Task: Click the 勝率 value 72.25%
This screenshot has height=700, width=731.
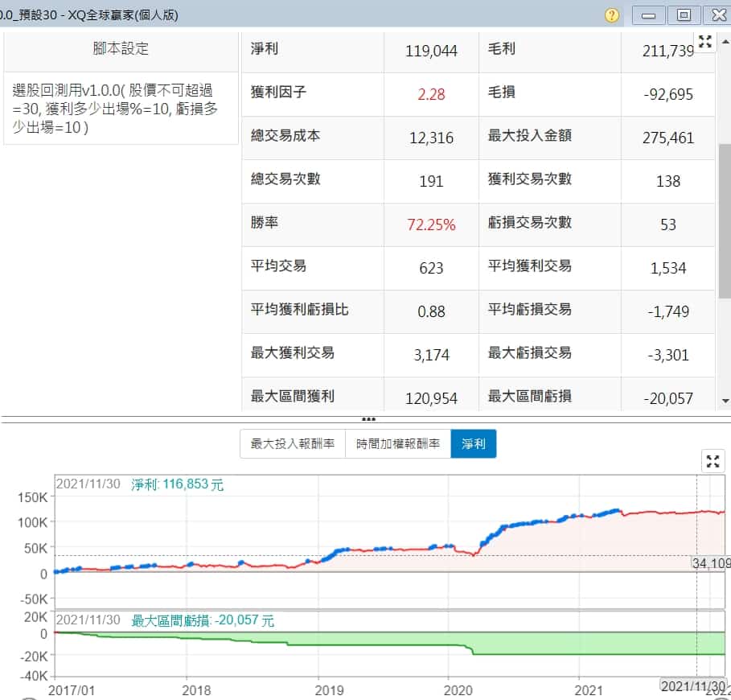Action: pos(431,224)
